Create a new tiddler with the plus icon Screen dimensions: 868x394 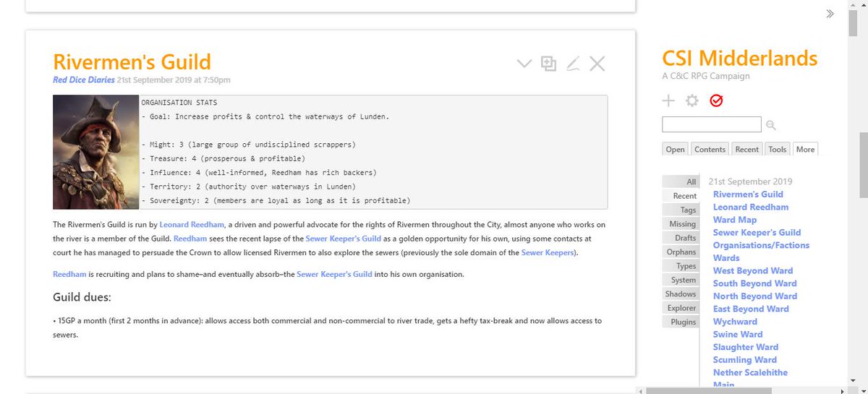point(669,100)
